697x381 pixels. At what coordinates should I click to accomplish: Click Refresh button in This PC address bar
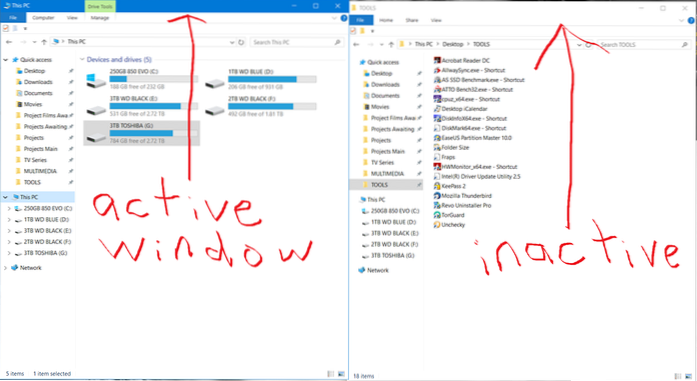tap(241, 42)
